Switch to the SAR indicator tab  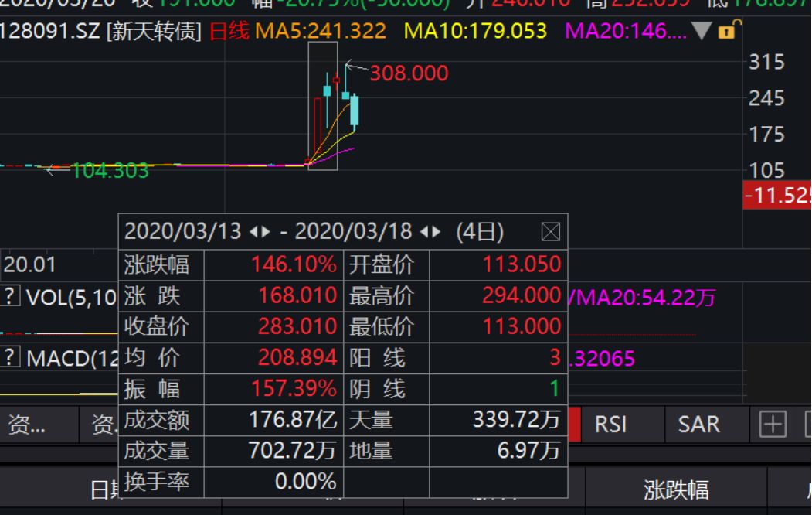pos(698,424)
